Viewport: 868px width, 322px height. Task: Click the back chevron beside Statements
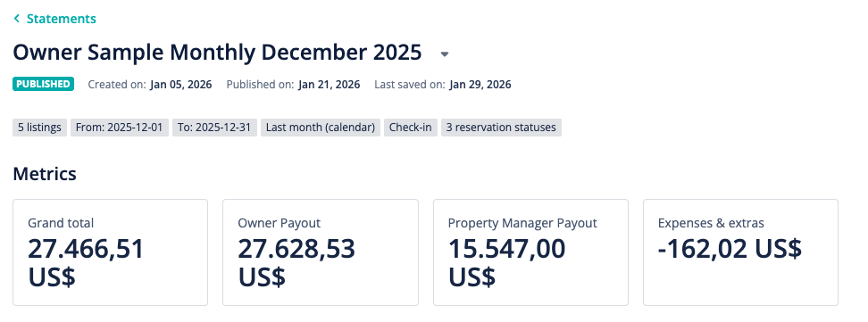[x=17, y=19]
